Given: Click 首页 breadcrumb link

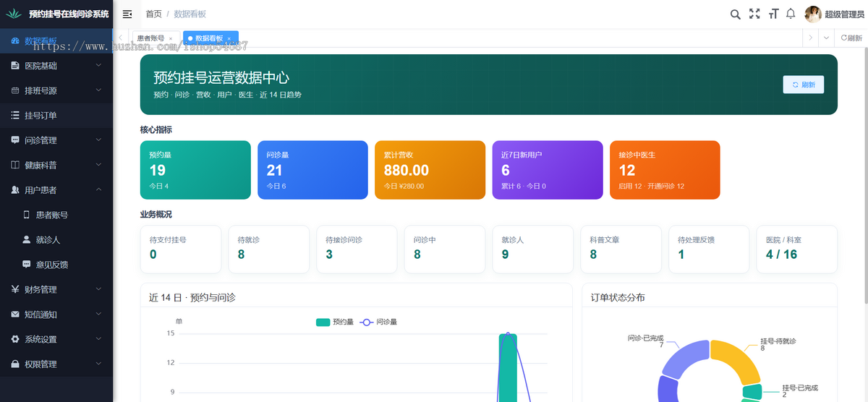Looking at the screenshot, I should point(153,14).
